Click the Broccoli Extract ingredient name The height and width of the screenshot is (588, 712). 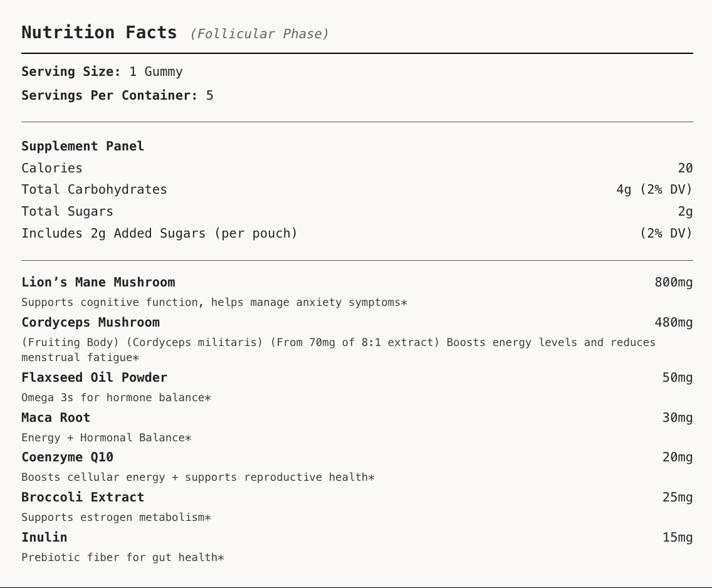[x=83, y=497]
